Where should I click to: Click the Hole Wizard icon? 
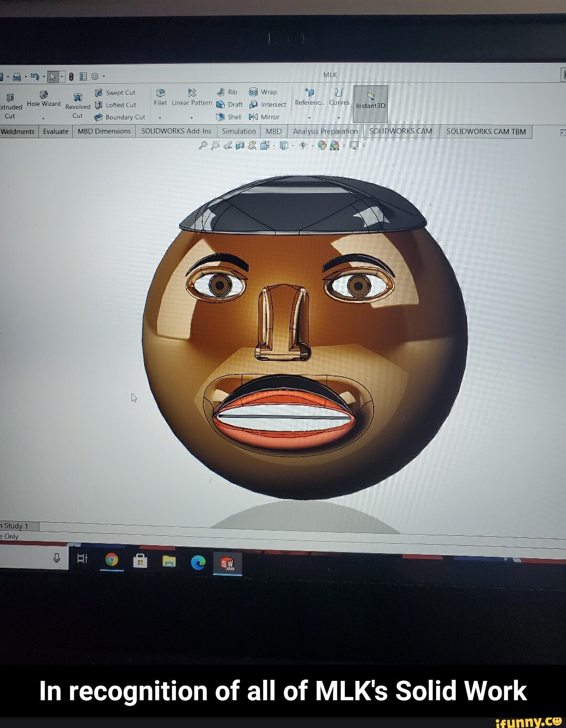pyautogui.click(x=43, y=94)
